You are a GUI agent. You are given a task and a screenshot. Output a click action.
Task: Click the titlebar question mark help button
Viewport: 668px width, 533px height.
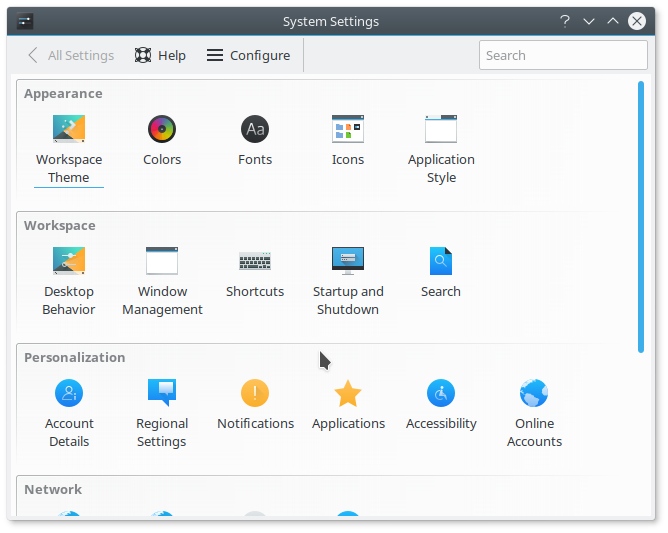click(x=565, y=21)
